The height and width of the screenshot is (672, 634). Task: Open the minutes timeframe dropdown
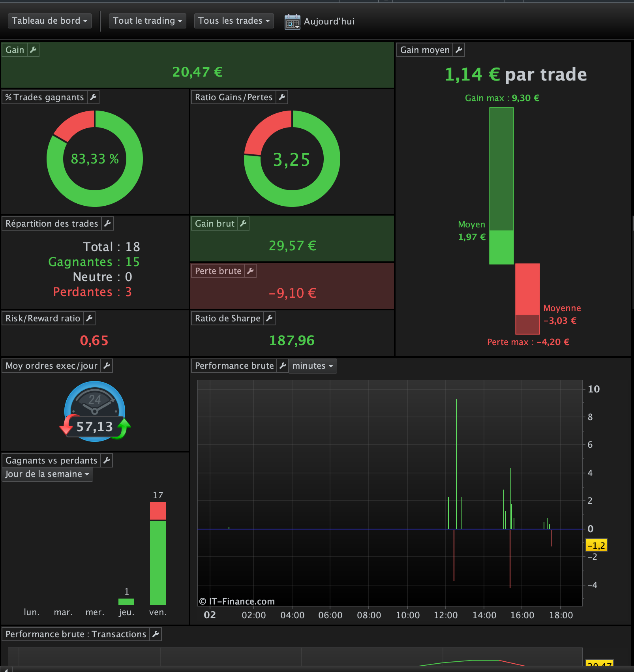coord(313,366)
